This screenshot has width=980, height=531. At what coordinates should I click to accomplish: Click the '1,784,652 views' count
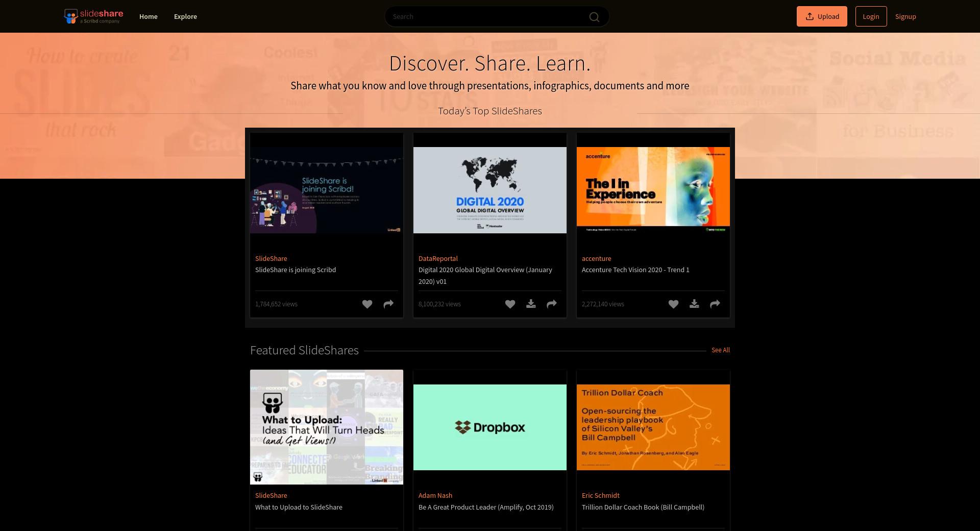coord(276,304)
